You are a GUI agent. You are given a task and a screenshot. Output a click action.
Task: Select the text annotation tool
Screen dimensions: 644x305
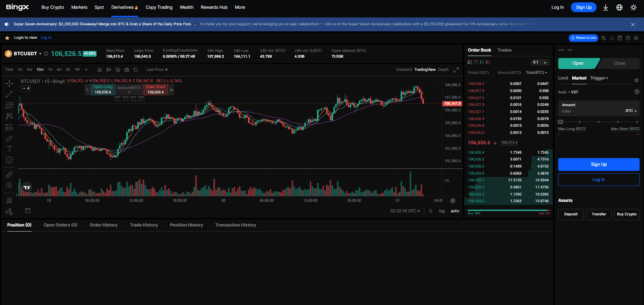[x=9, y=148]
